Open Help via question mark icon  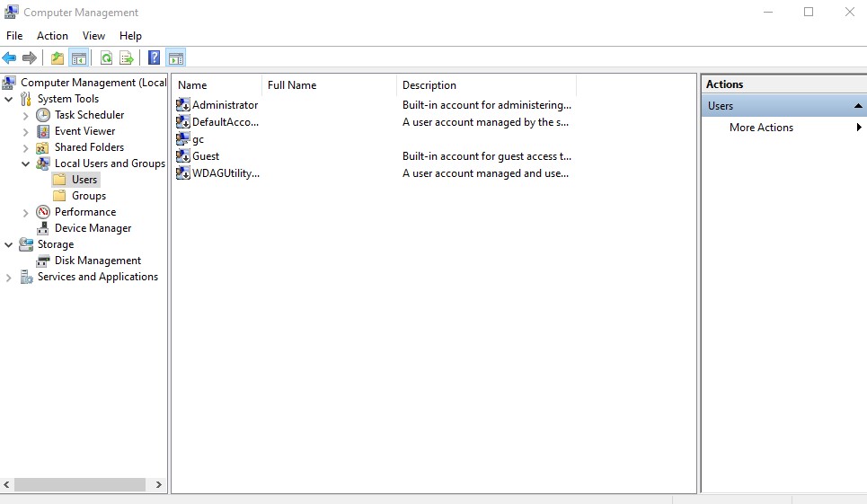click(x=155, y=57)
